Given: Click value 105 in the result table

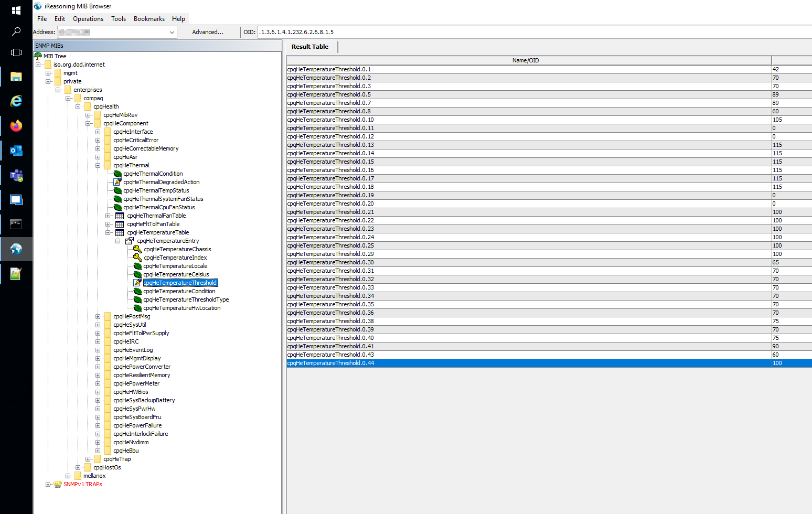Looking at the screenshot, I should [777, 120].
